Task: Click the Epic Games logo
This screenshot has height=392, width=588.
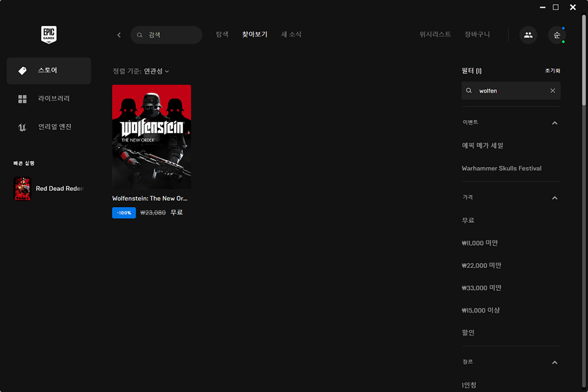Action: 49,35
